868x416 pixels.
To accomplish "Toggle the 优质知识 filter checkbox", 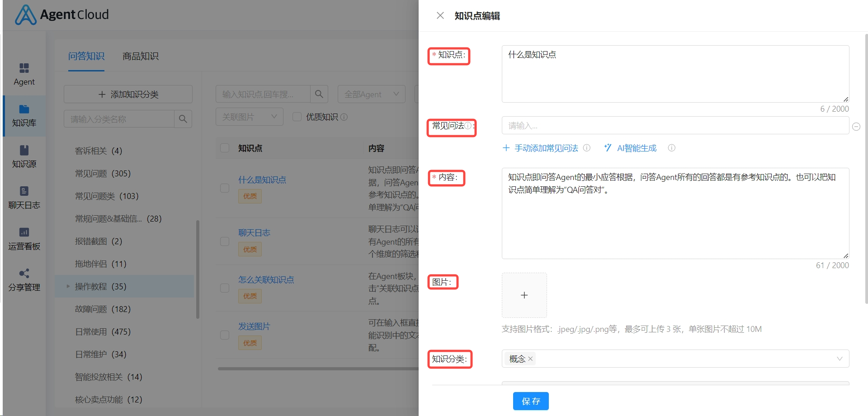I will coord(297,117).
